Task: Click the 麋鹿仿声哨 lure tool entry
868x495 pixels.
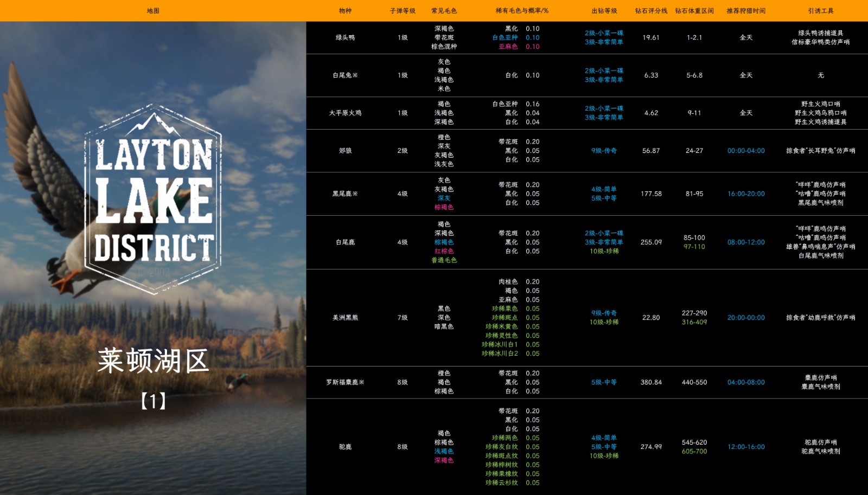Action: pyautogui.click(x=820, y=378)
